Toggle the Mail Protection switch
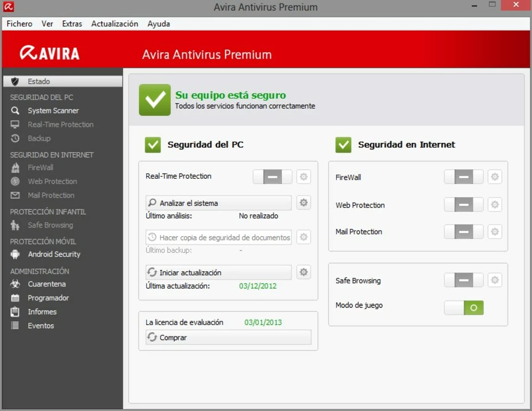The width and height of the screenshot is (532, 411). 464,232
